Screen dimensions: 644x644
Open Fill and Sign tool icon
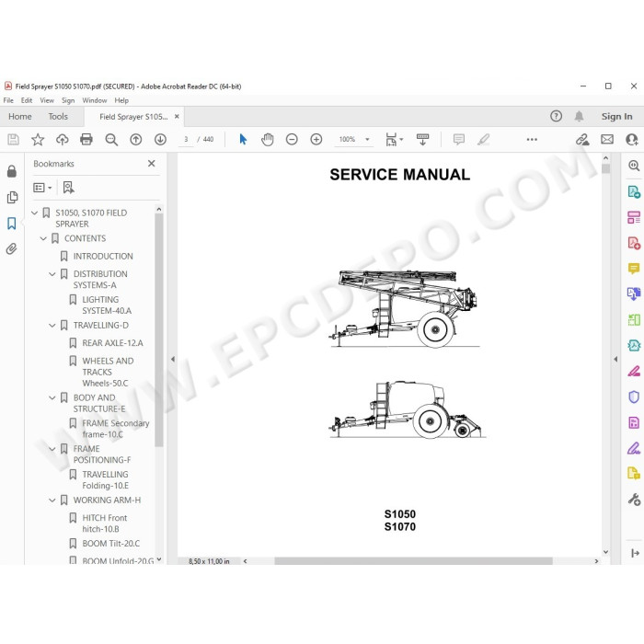tap(634, 448)
